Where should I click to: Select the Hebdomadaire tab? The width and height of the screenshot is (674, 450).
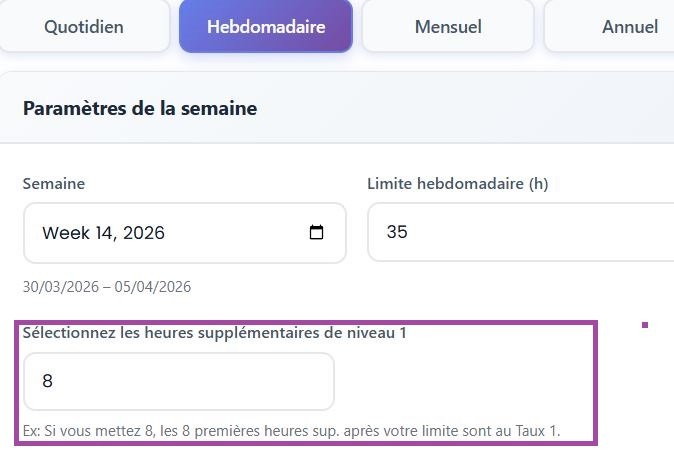[265, 27]
